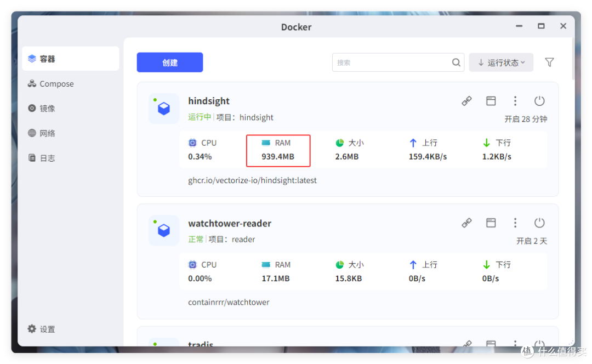Click the hindsight CPU chip icon
Screen dimensions: 592x364
pos(192,143)
